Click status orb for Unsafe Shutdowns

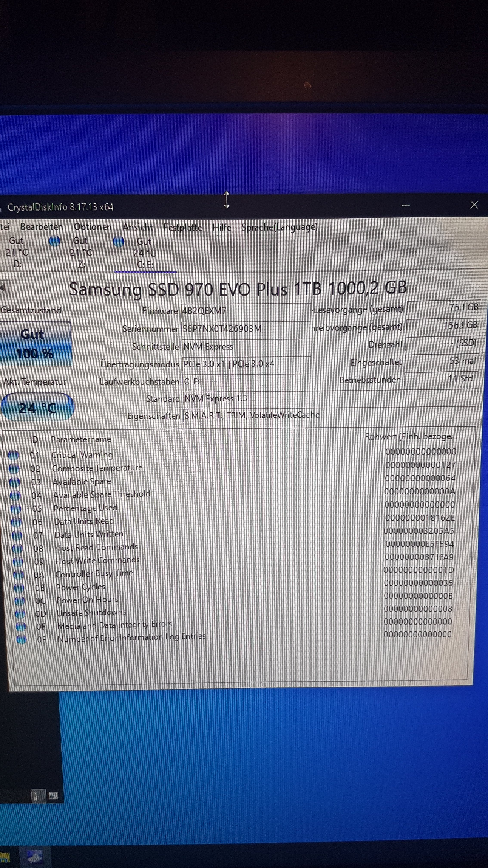pos(20,614)
